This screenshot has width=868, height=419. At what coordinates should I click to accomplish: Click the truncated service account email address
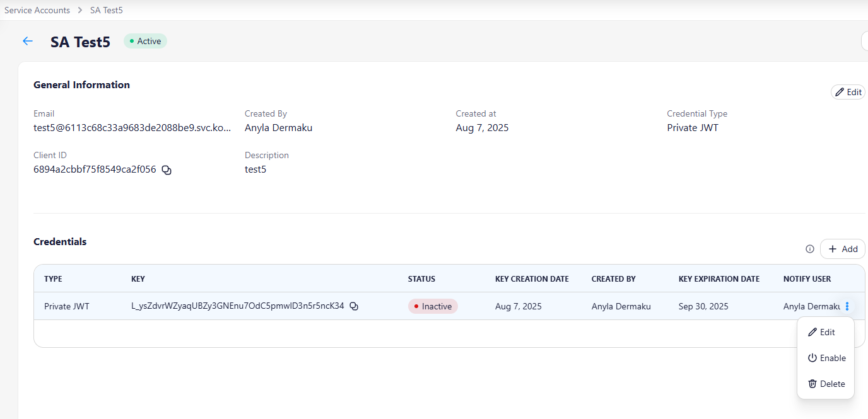132,128
